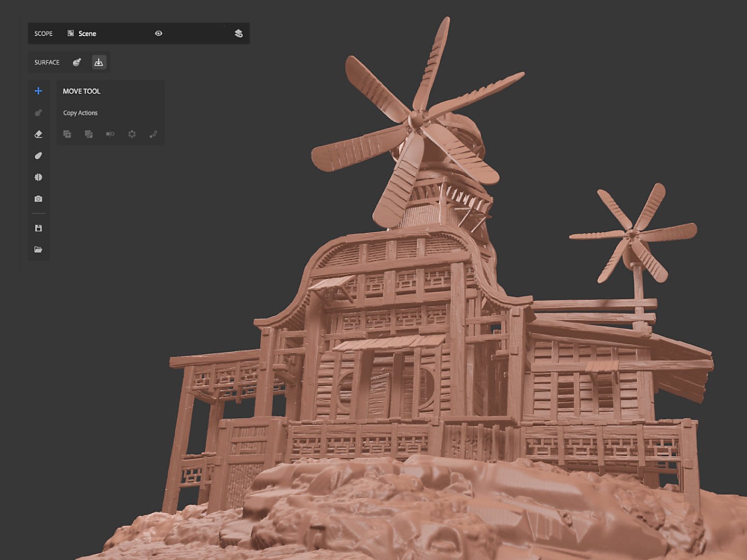The height and width of the screenshot is (560, 747).
Task: Click the radial symmetry Copy Action icon
Action: 131,134
